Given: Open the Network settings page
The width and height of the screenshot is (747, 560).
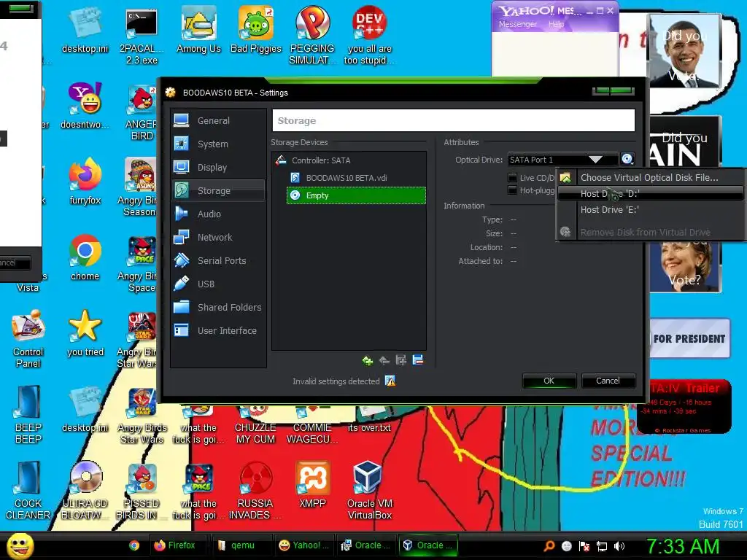Looking at the screenshot, I should (217, 237).
